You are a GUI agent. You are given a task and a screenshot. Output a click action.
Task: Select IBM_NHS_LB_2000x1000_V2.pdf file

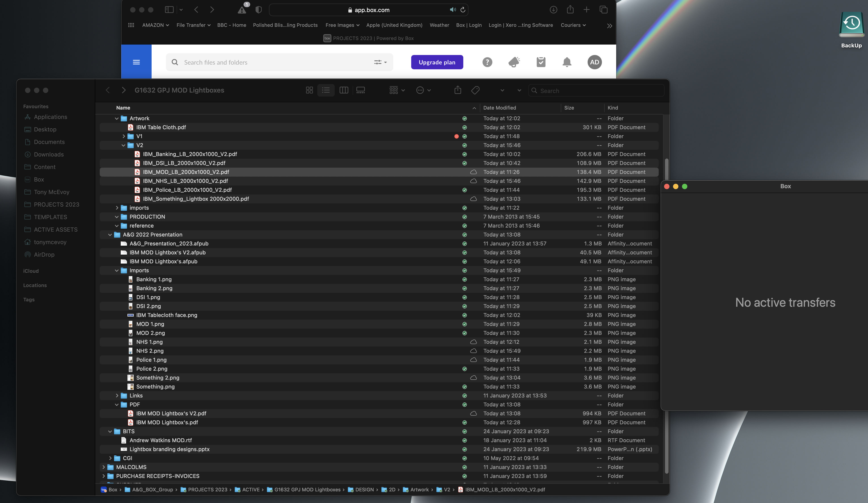coord(379,181)
